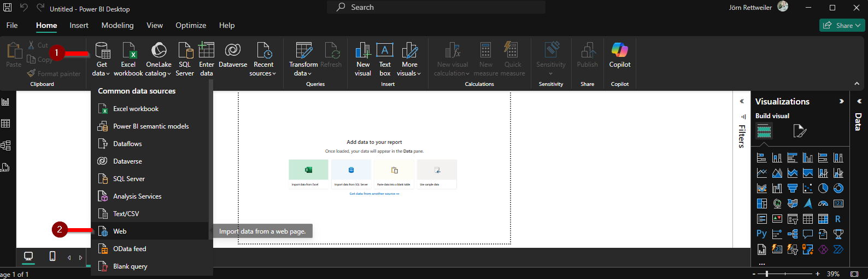Switch to the Optimize tab
This screenshot has width=868, height=279.
coord(191,25)
